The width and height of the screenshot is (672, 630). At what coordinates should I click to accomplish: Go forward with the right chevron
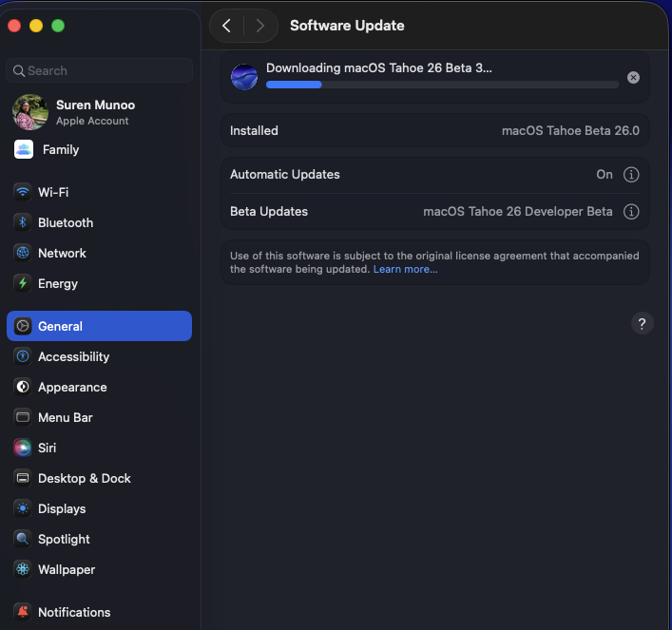pyautogui.click(x=260, y=26)
